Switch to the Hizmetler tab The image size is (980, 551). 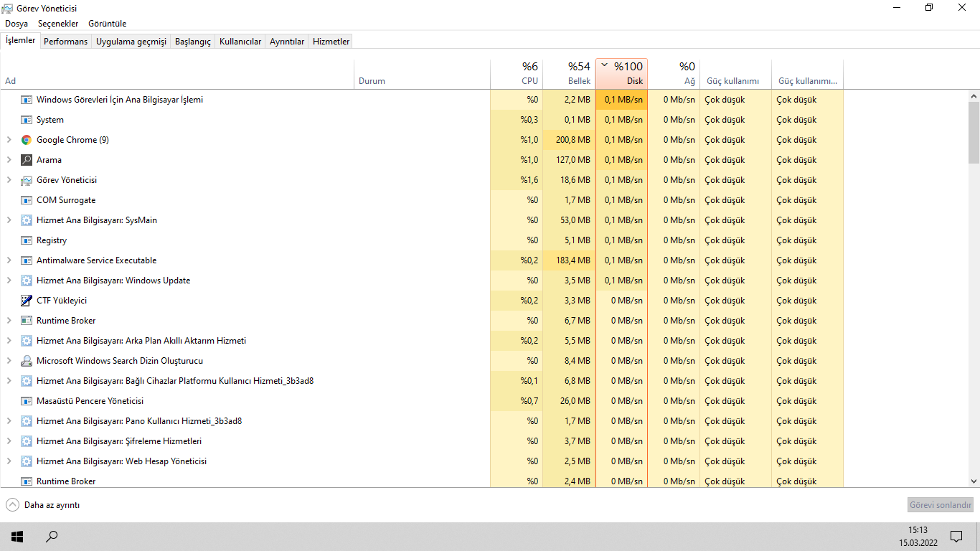(x=331, y=42)
